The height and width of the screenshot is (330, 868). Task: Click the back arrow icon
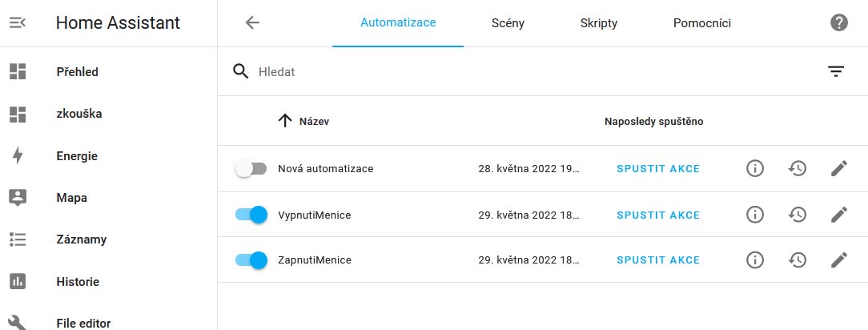pos(252,23)
